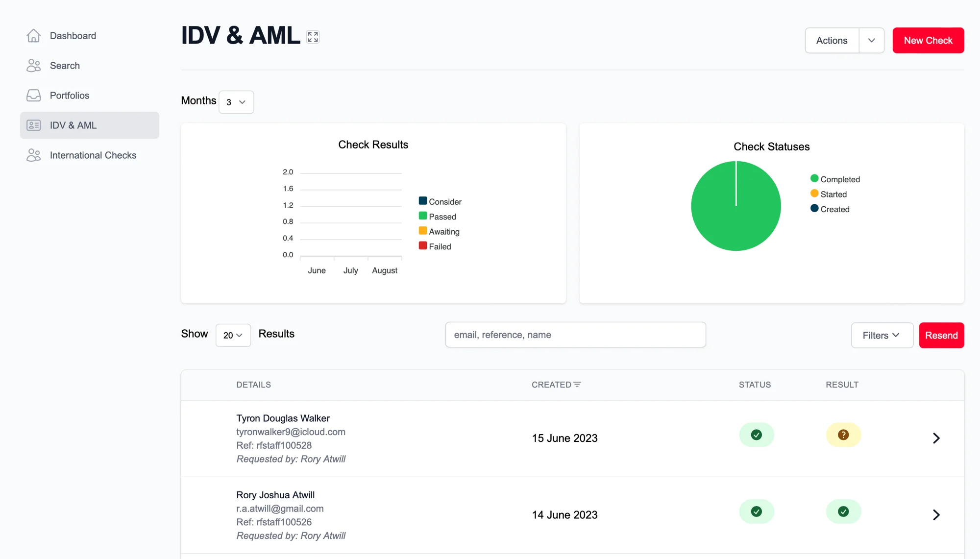Open Tyron Douglas Walker row arrow
Screen dimensions: 980x559
[x=936, y=438]
